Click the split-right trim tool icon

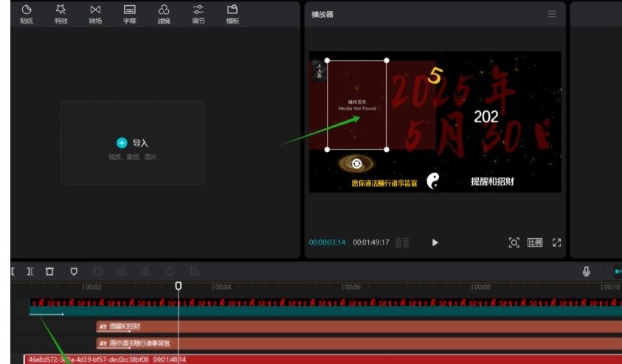(30, 271)
